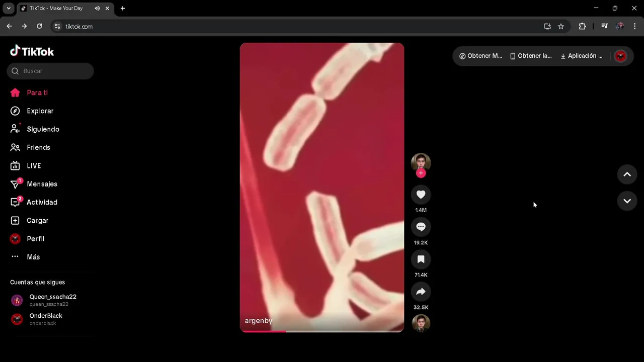Screen dimensions: 644x362
Task: Click the Buscar search field
Action: [x=50, y=71]
